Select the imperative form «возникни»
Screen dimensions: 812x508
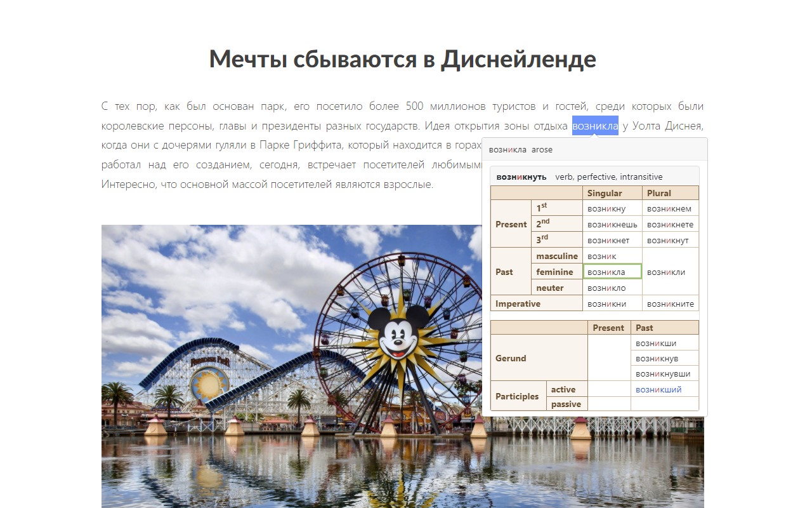pyautogui.click(x=605, y=303)
